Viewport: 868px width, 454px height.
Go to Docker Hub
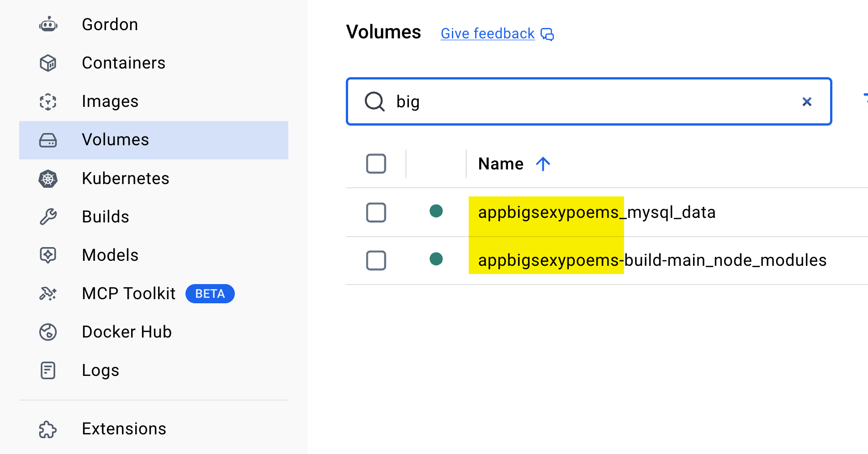[153, 332]
